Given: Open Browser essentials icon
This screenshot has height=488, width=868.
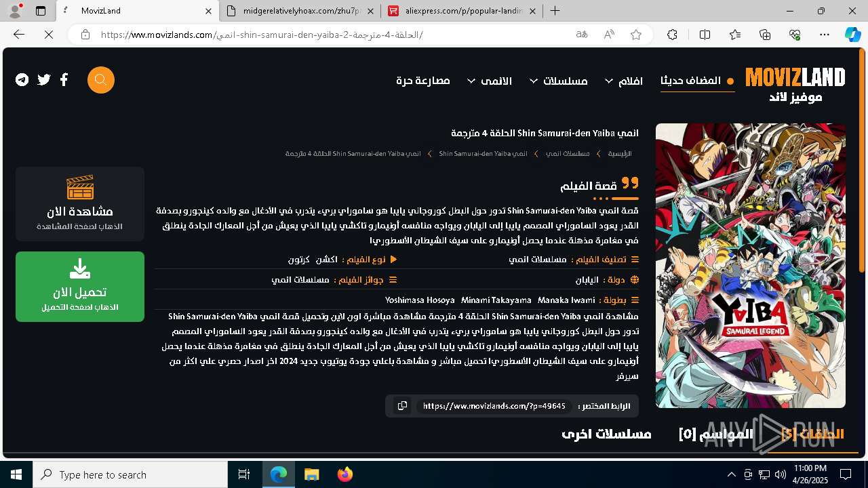Looking at the screenshot, I should (x=795, y=35).
